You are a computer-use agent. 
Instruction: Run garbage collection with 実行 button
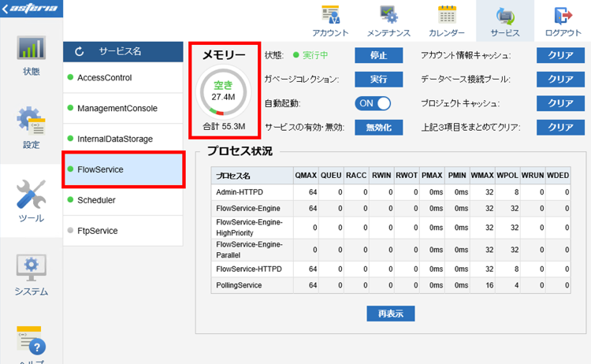pyautogui.click(x=379, y=79)
